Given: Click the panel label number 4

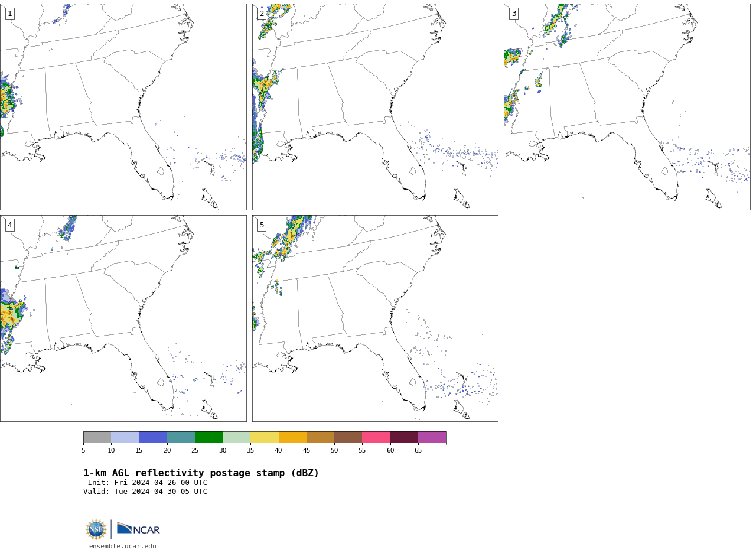Looking at the screenshot, I should tap(10, 225).
